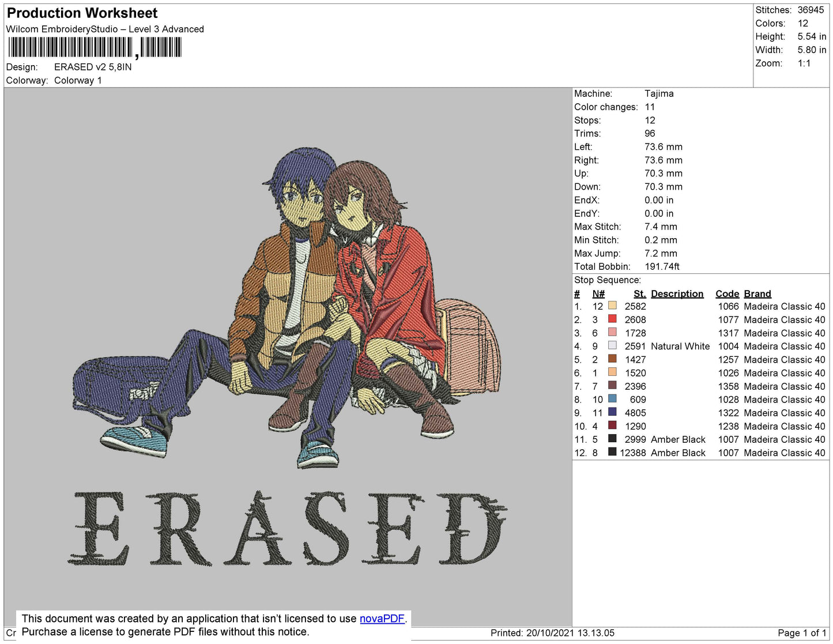Screen dimensions: 833x644
Task: Click design name 'ERASED v2 5,8IN'
Action: pyautogui.click(x=93, y=67)
